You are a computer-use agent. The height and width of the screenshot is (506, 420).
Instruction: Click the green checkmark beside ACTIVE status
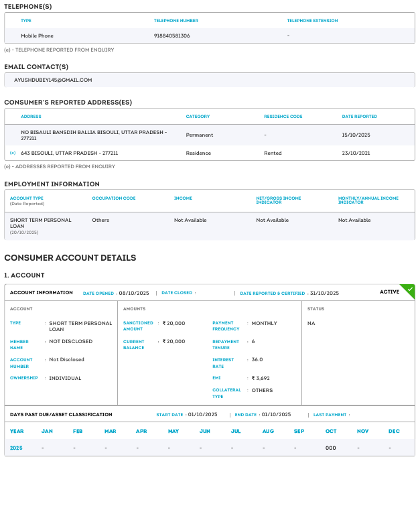(409, 290)
